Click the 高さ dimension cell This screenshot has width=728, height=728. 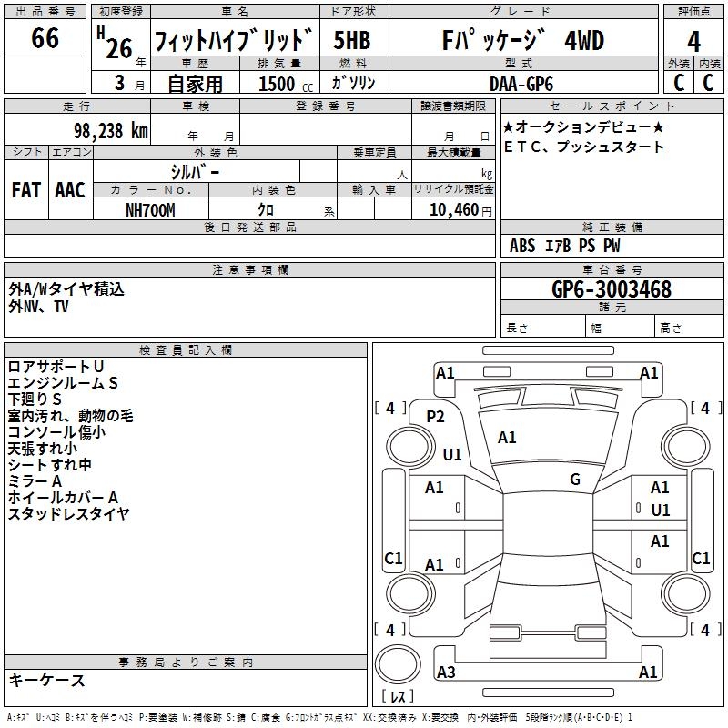coord(689,328)
